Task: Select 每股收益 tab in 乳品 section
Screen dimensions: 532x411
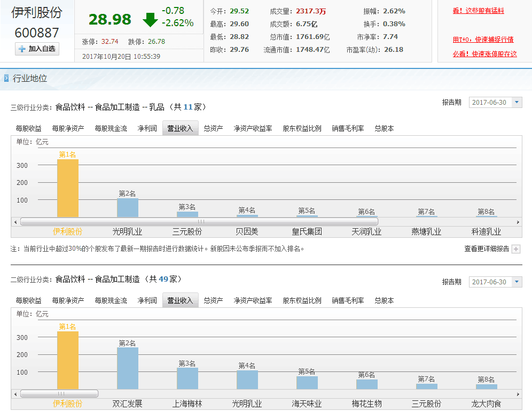Action: point(28,128)
